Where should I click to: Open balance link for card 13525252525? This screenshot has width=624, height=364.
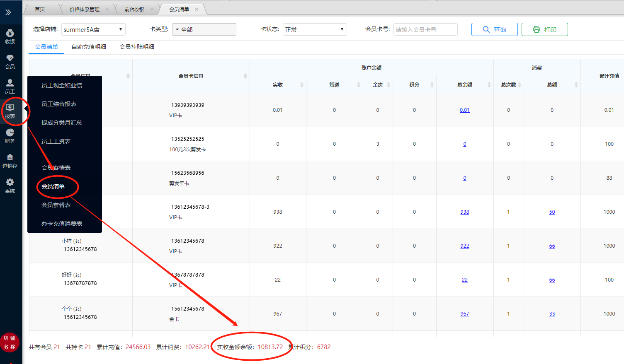click(x=465, y=144)
